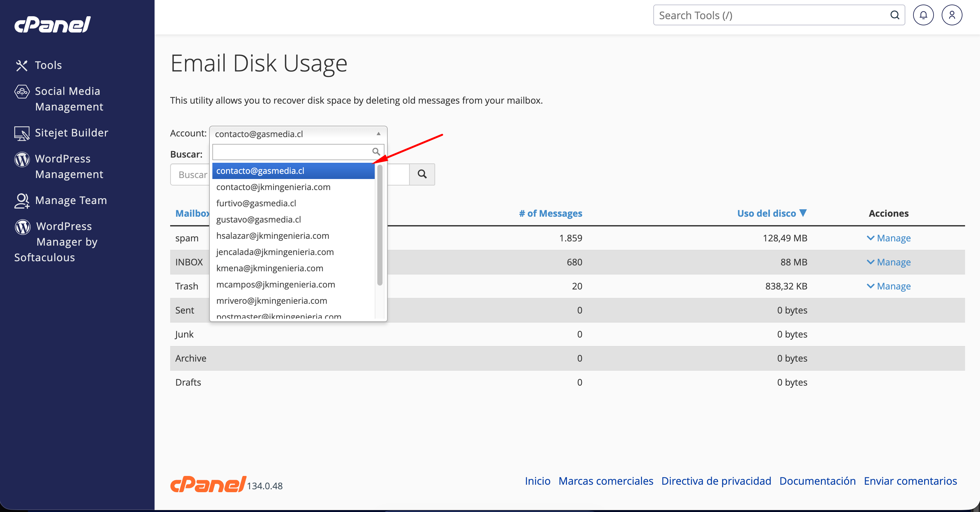Expand Manage options for spam mailbox
Image resolution: width=980 pixels, height=512 pixels.
coord(889,238)
